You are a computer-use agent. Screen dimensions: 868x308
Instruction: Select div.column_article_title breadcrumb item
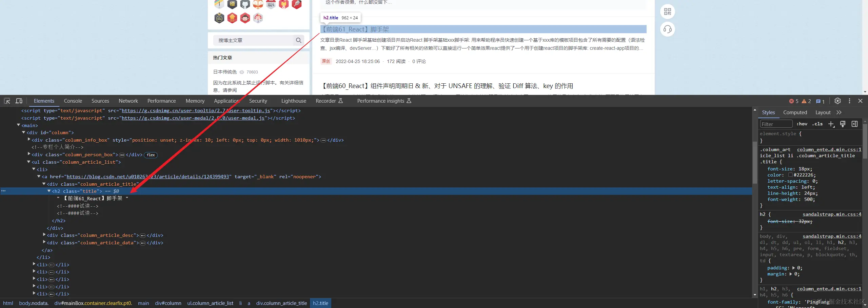(281, 303)
